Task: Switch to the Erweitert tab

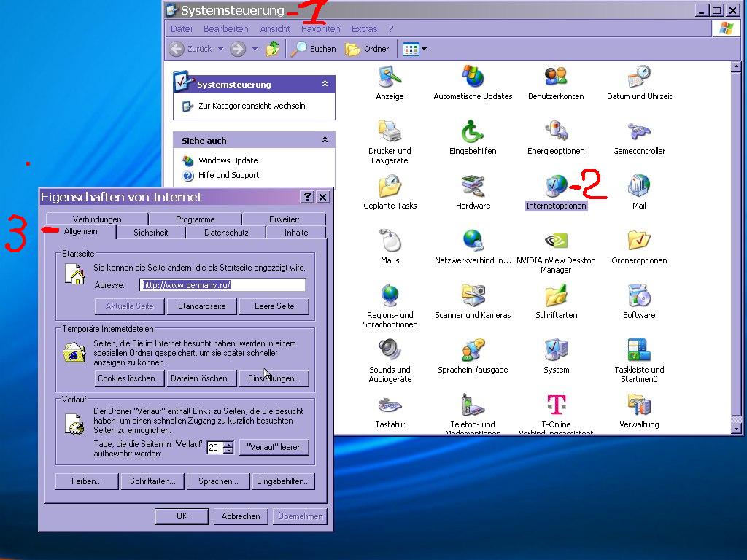Action: click(x=285, y=219)
